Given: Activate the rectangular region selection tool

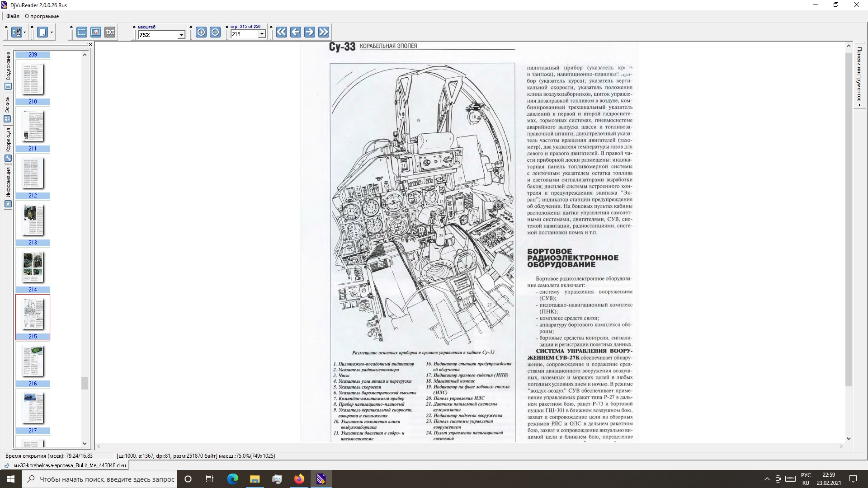Looking at the screenshot, I should [x=82, y=32].
